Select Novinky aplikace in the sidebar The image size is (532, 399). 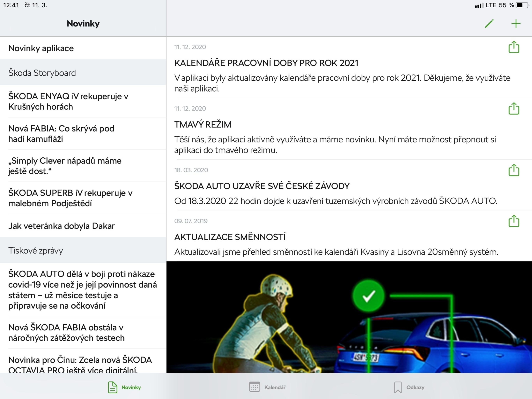(83, 48)
